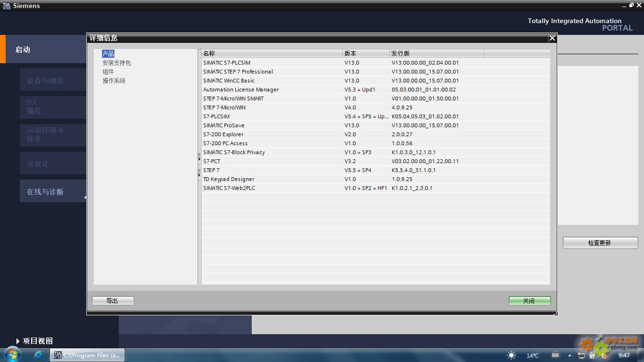Image resolution: width=644 pixels, height=362 pixels.
Task: Select 操作系统 in the left tree
Action: (114, 81)
